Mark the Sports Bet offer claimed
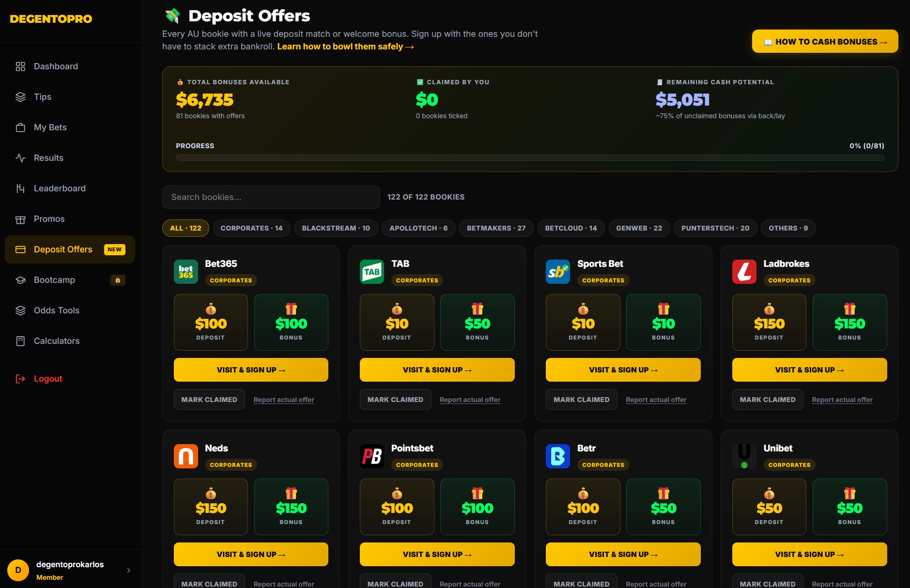 point(581,399)
